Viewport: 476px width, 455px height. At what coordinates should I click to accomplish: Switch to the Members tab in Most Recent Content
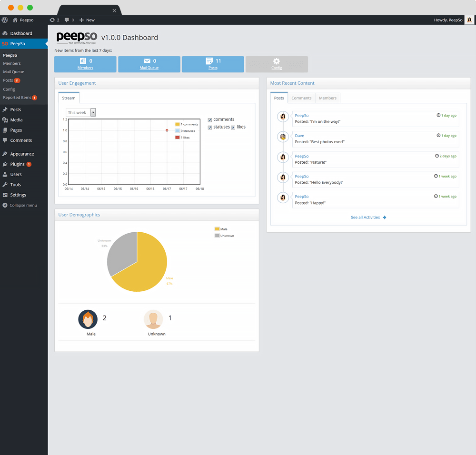[328, 98]
